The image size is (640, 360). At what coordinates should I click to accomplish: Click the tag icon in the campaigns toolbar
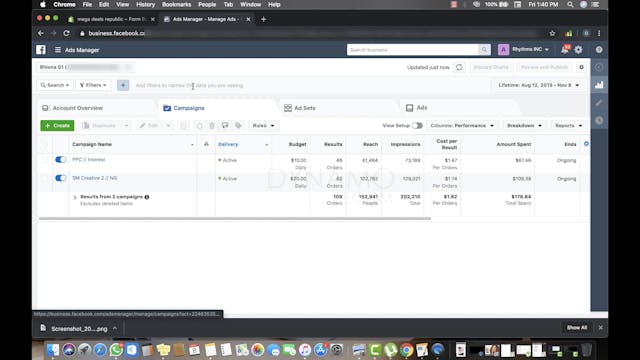238,126
